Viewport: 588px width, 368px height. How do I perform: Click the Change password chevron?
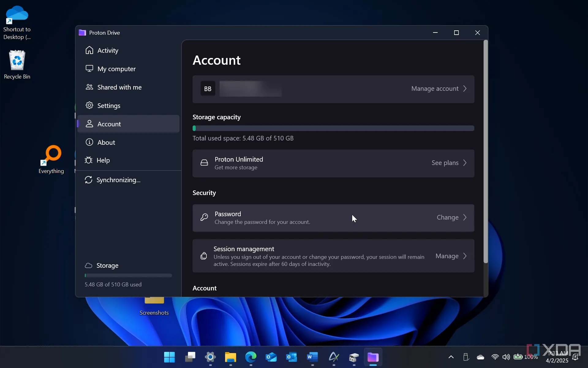(465, 217)
